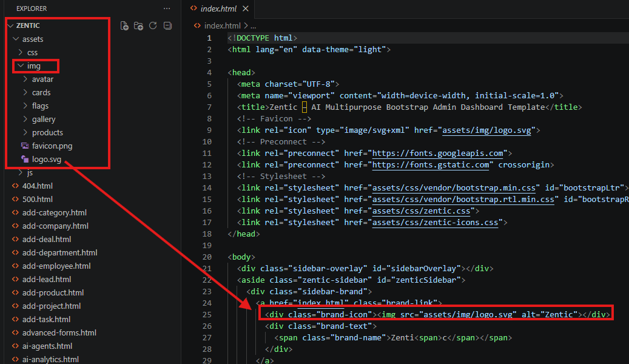
Task: Click the Favicon comment on line 8
Action: (274, 119)
